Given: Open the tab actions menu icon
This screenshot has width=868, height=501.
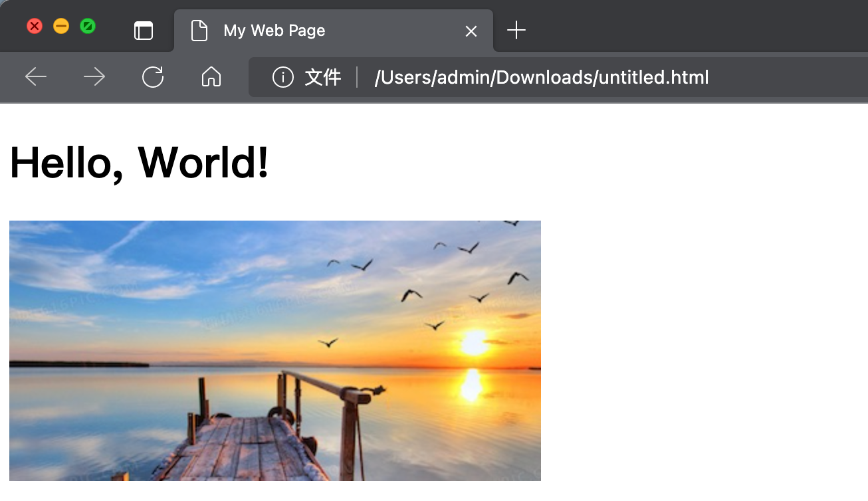Looking at the screenshot, I should (x=144, y=31).
